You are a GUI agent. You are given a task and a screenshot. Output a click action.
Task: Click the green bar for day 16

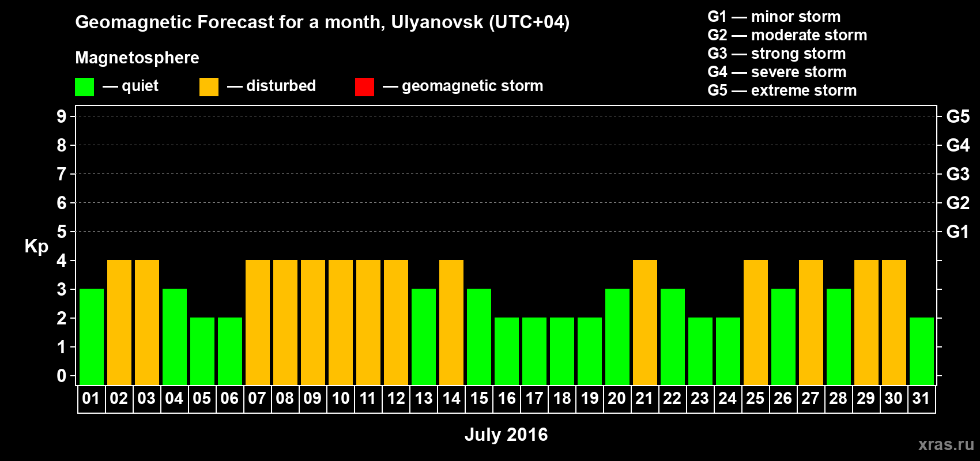click(x=507, y=352)
